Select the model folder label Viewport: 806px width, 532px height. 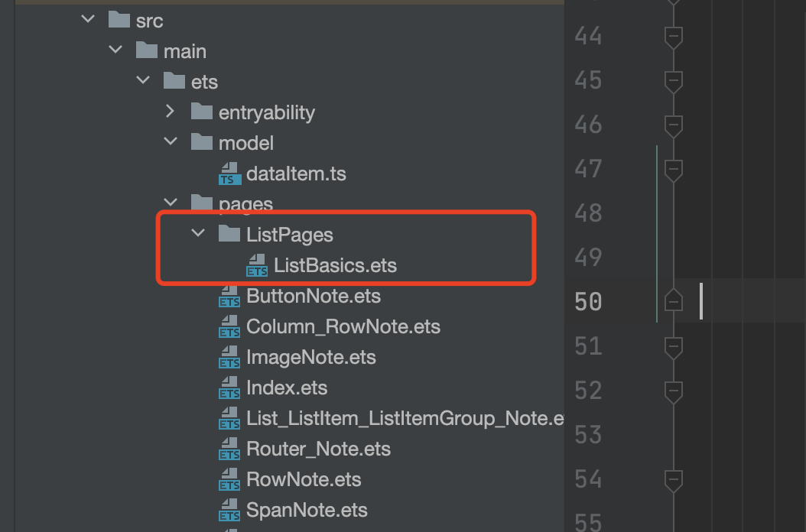point(246,143)
